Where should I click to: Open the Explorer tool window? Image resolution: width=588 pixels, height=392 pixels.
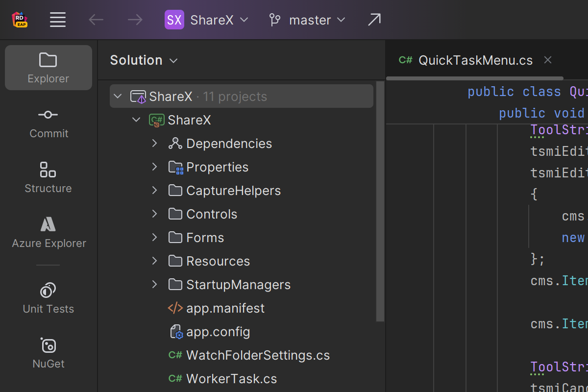pos(49,68)
